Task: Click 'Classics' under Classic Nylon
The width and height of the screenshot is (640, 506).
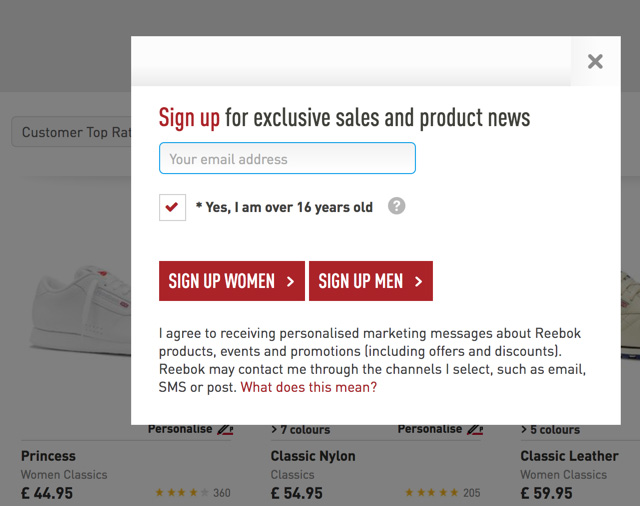Action: (x=292, y=475)
